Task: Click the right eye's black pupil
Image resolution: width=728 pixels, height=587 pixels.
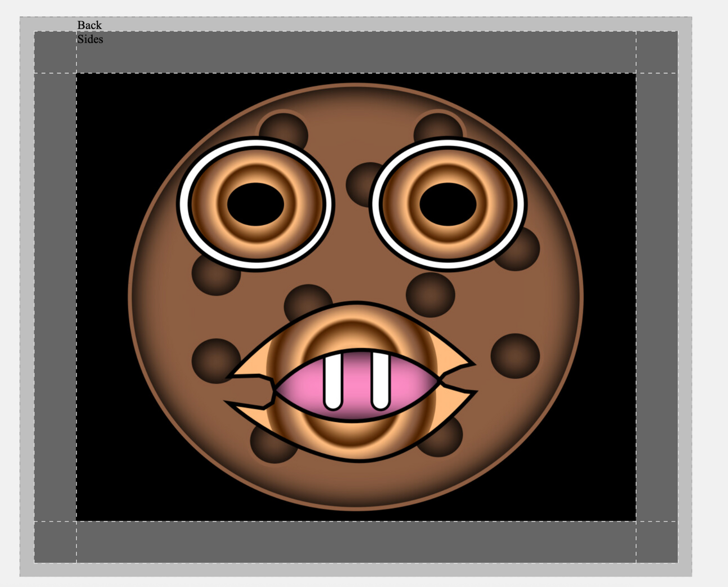Action: click(x=447, y=204)
